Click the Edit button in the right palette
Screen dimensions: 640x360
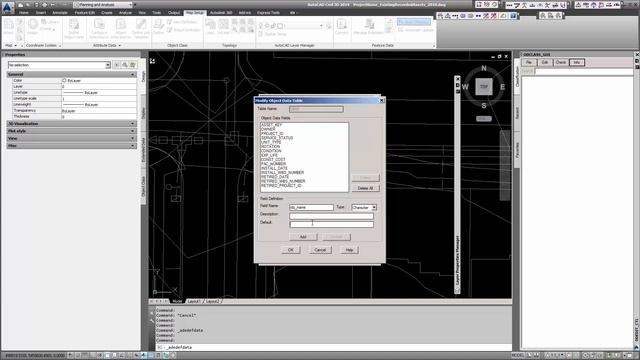(544, 62)
